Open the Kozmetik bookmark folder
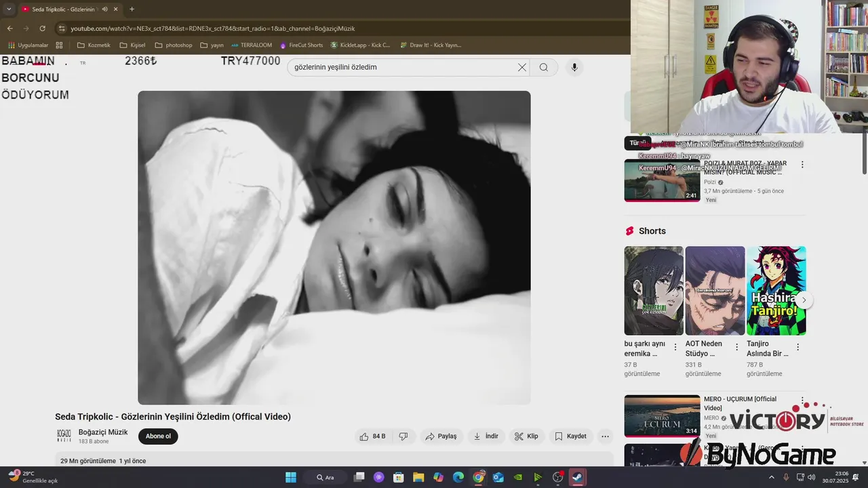This screenshot has width=868, height=488. (94, 45)
